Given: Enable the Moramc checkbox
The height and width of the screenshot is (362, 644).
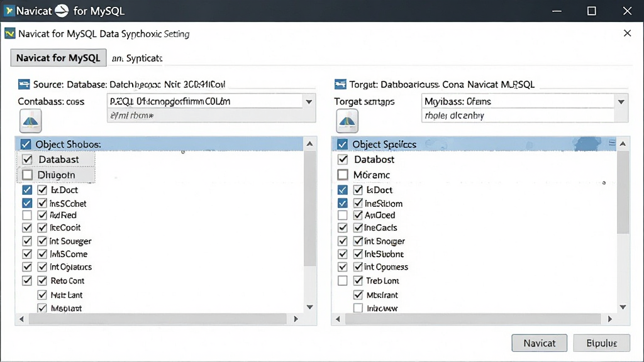Looking at the screenshot, I should tap(343, 175).
